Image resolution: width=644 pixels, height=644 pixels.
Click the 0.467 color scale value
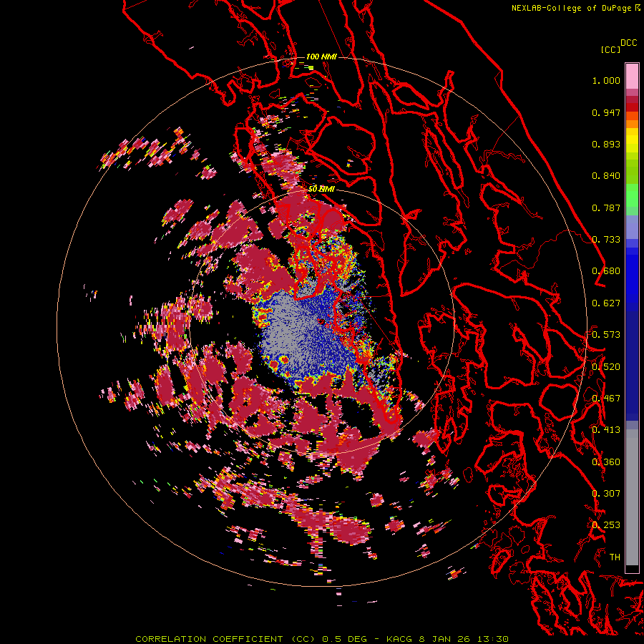coord(606,399)
